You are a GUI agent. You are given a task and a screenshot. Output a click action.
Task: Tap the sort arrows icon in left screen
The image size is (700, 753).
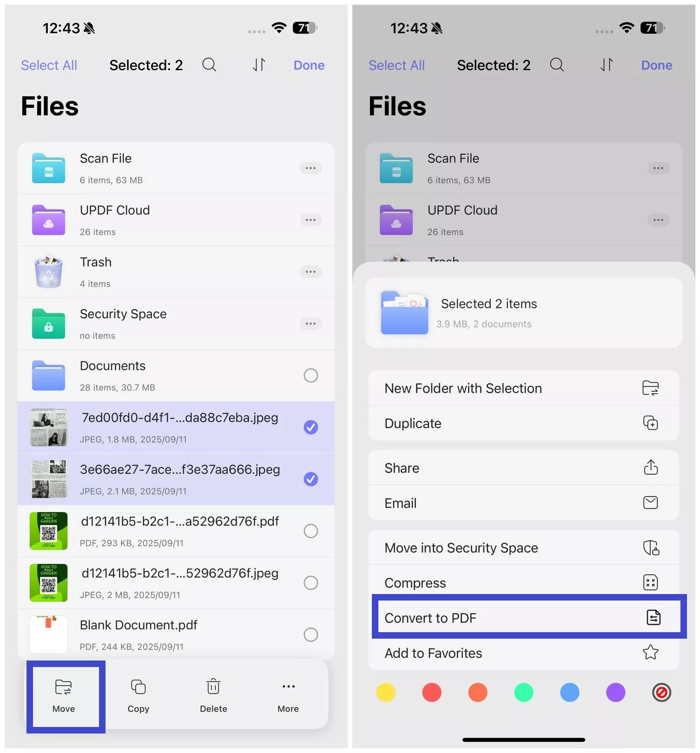click(259, 65)
